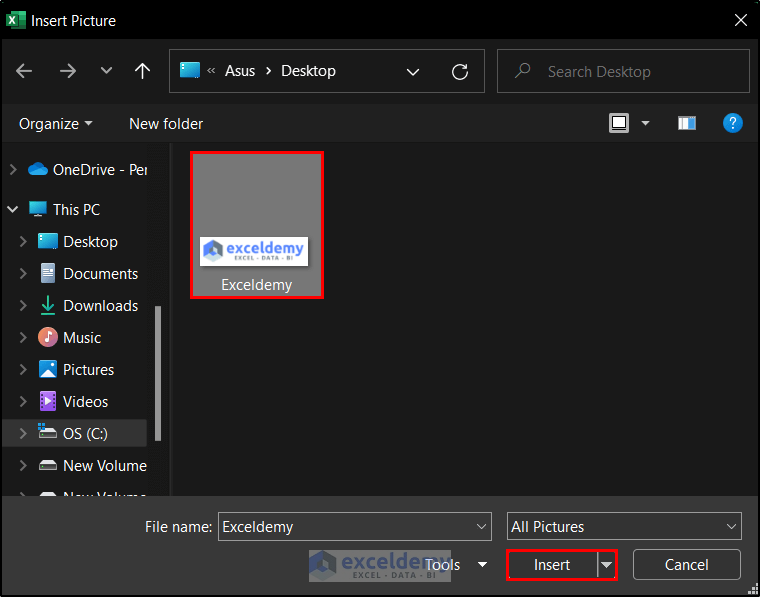Expand the Desktop tree node
This screenshot has width=760, height=597.
point(23,241)
